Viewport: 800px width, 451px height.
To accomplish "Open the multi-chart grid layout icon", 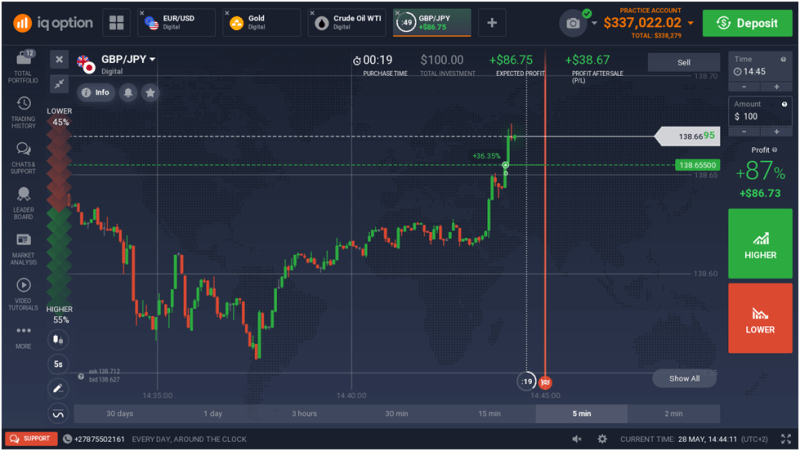I will pyautogui.click(x=116, y=22).
